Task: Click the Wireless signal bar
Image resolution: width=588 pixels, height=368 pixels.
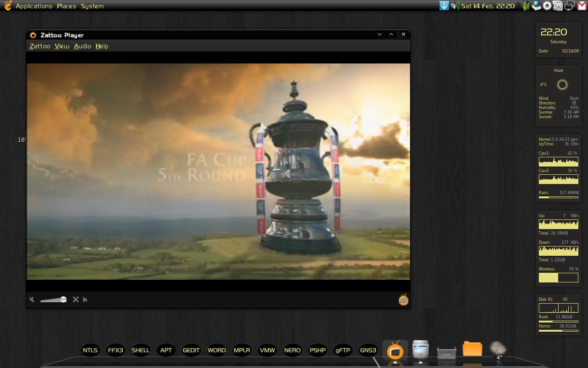Action: (558, 277)
